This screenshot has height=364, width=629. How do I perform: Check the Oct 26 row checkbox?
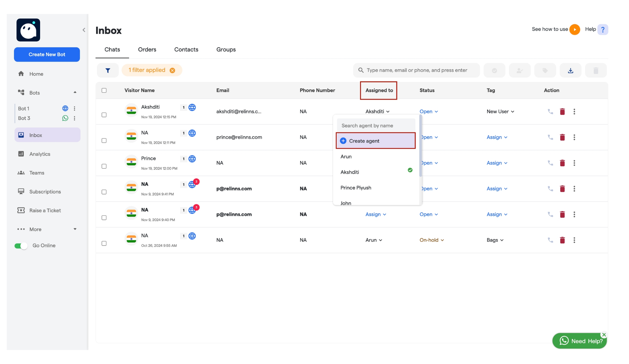[104, 243]
